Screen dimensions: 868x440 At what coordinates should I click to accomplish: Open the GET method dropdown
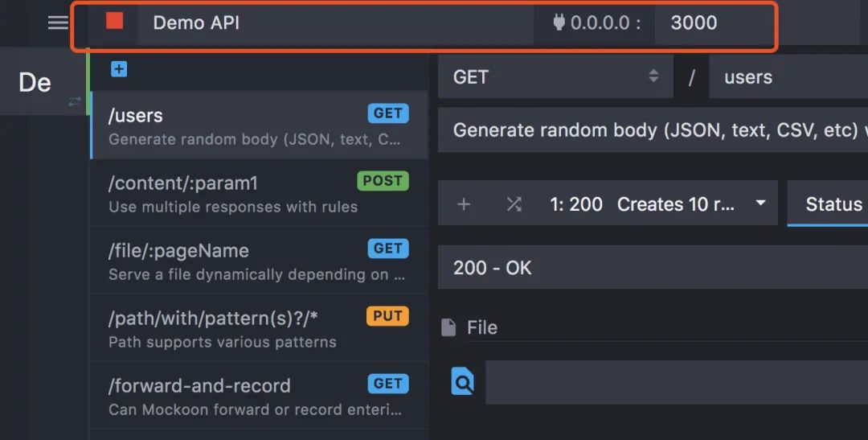(555, 76)
